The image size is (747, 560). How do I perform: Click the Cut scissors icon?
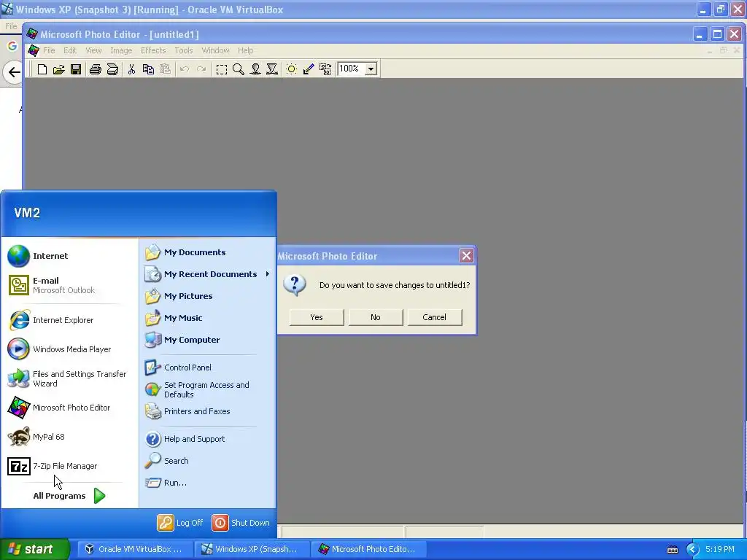(131, 69)
